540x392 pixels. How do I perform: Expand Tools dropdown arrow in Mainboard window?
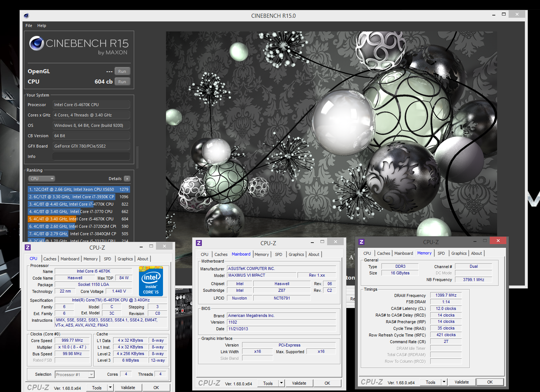pos(281,383)
